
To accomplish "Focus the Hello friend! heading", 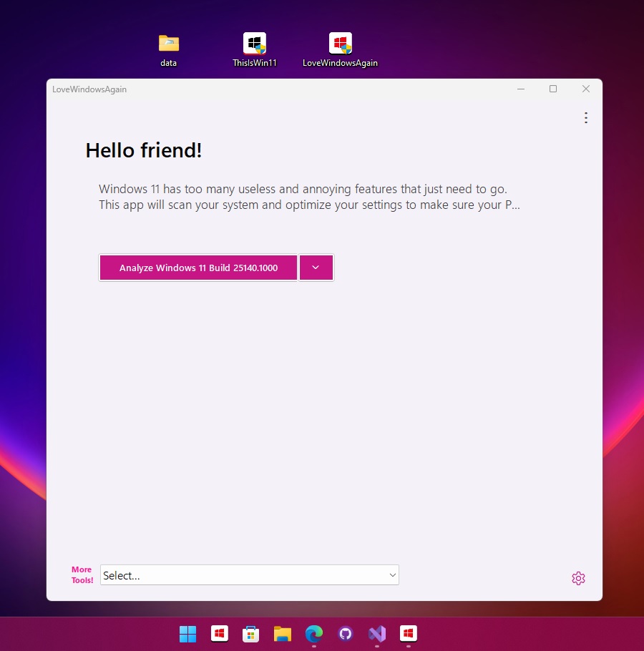I will 143,150.
